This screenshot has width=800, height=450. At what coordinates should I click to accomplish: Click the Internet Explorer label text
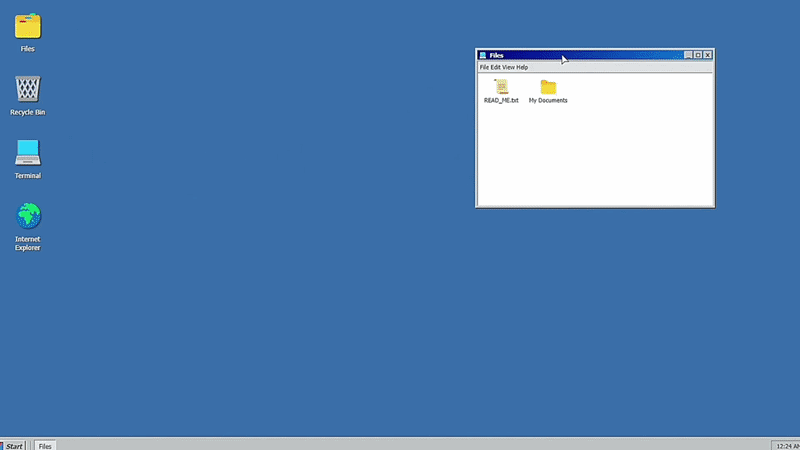(28, 243)
